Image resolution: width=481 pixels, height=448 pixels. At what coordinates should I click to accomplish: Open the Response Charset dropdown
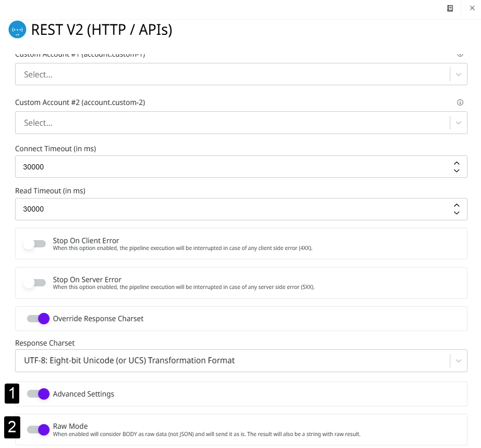pyautogui.click(x=234, y=361)
